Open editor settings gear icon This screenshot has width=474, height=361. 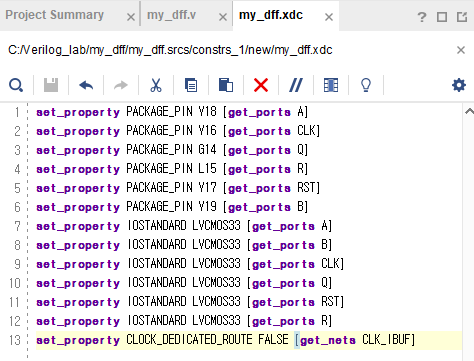click(x=459, y=85)
